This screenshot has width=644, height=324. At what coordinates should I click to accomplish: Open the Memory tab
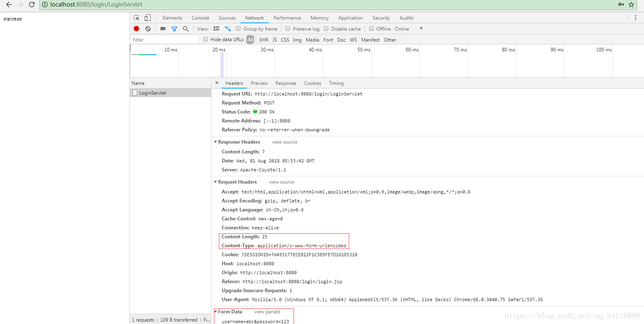pos(319,18)
